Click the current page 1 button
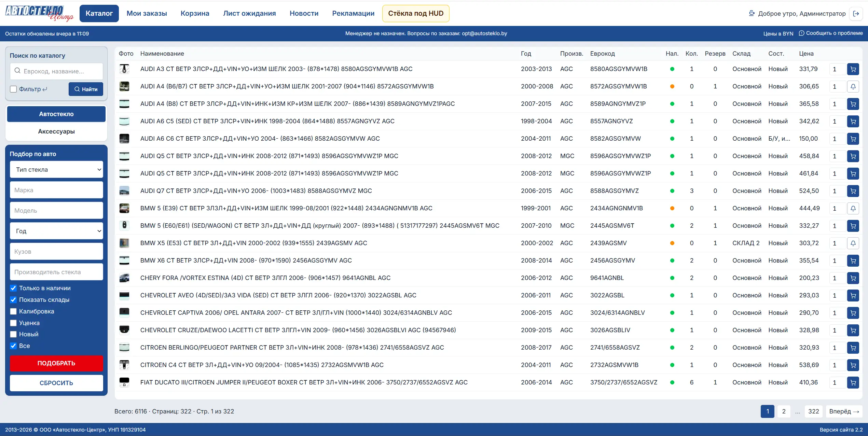 (x=768, y=411)
